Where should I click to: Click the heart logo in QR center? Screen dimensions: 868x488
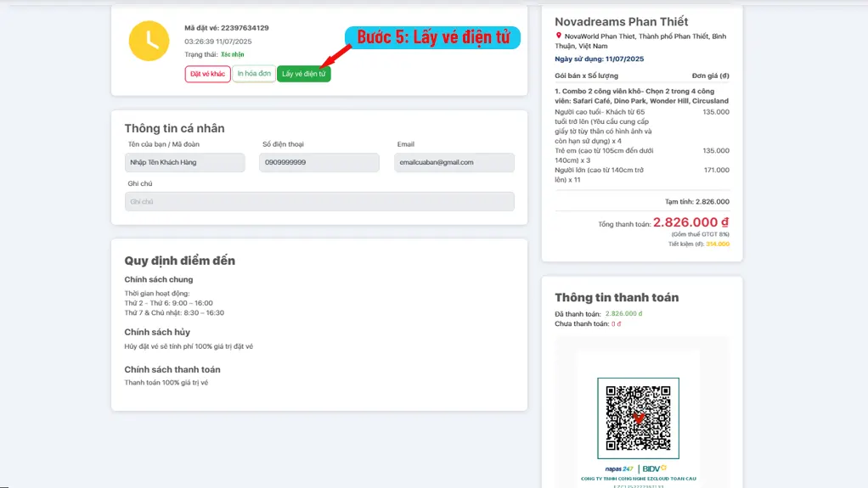(638, 418)
